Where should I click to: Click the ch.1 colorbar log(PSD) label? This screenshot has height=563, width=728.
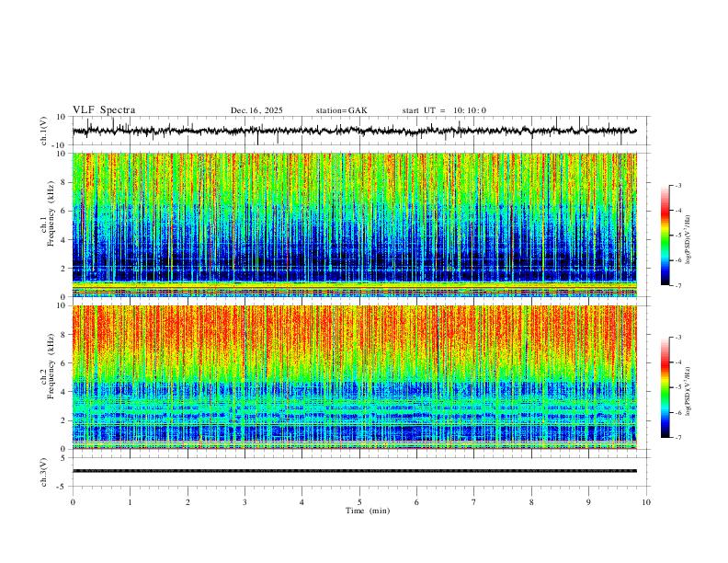click(688, 239)
